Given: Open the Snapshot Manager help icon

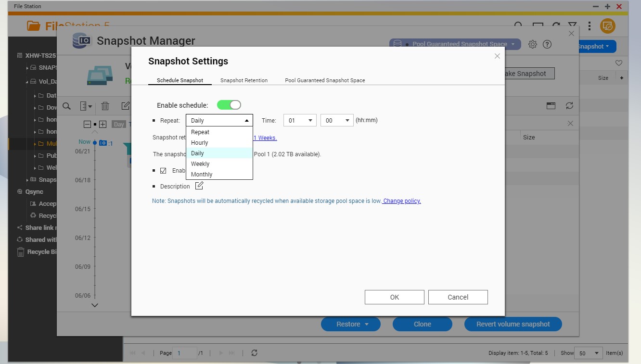Looking at the screenshot, I should [x=547, y=44].
